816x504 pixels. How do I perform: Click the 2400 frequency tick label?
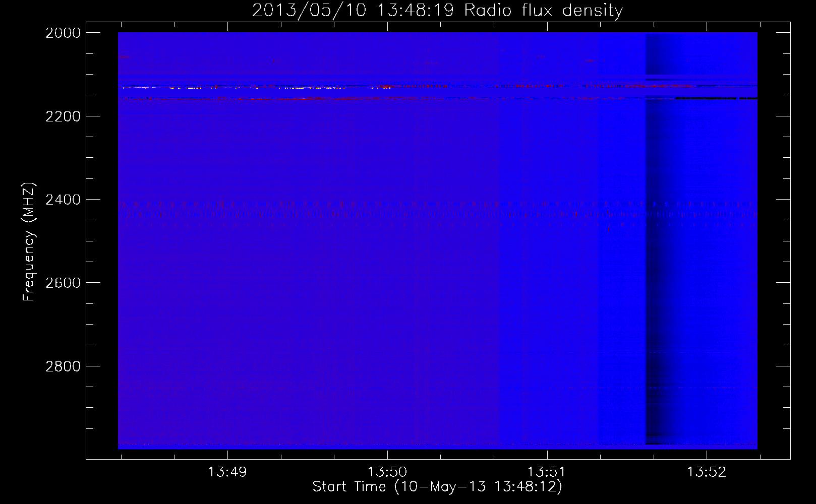click(63, 200)
